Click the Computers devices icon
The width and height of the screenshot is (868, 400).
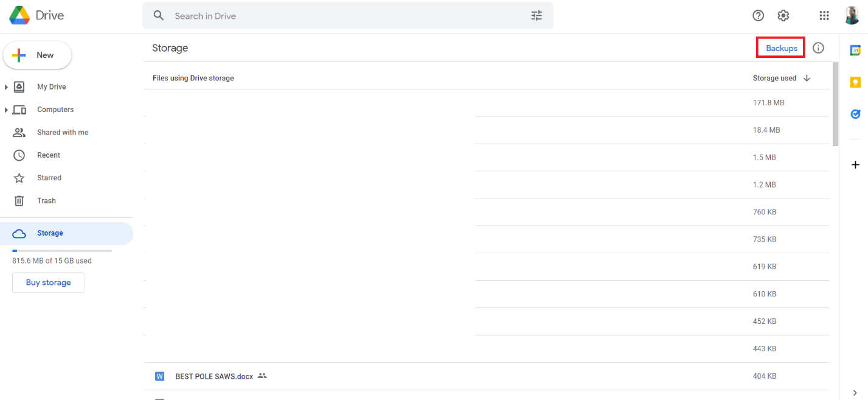19,110
